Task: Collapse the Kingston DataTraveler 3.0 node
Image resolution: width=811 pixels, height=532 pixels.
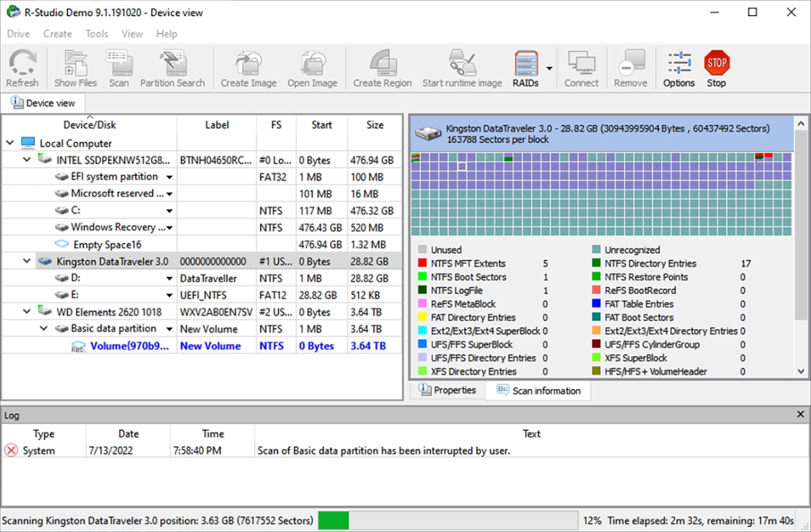Action: (27, 261)
